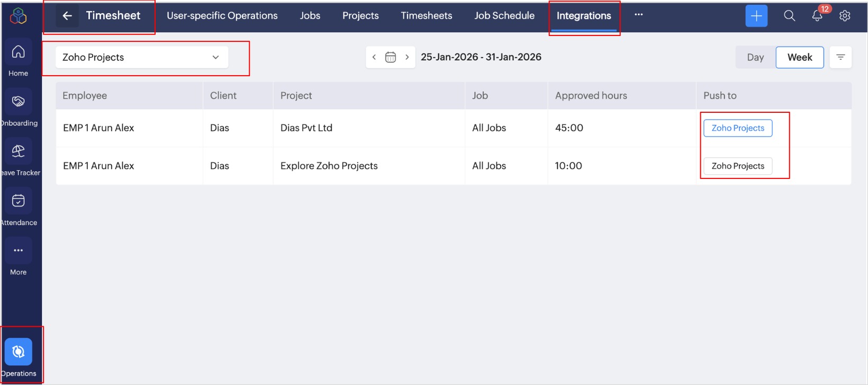868x385 pixels.
Task: Click the Operations icon in sidebar
Action: click(x=19, y=352)
